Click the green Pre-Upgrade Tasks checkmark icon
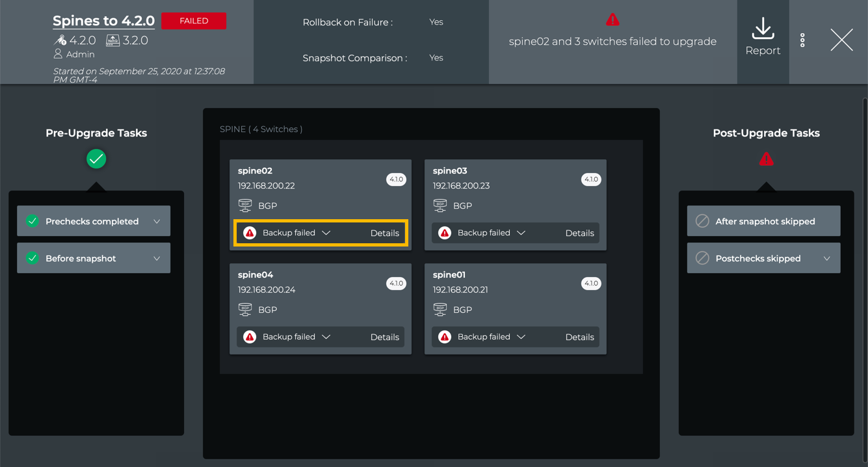Screen dimensions: 868x467 click(96, 159)
